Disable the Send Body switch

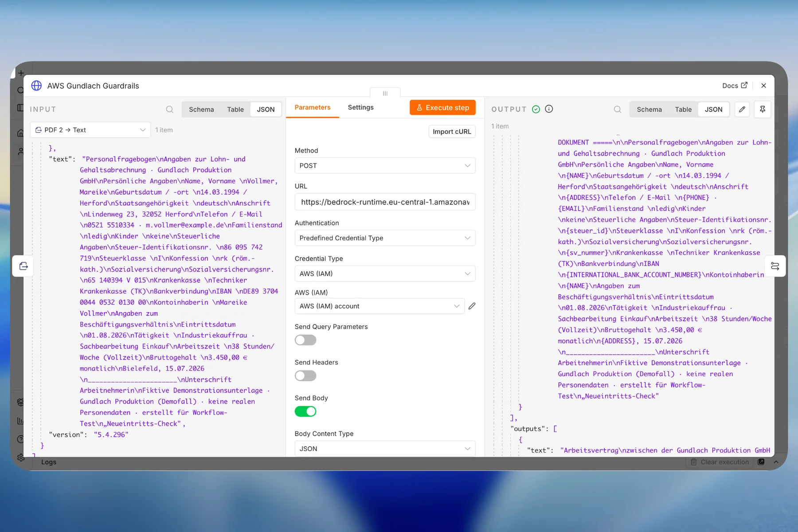point(305,411)
